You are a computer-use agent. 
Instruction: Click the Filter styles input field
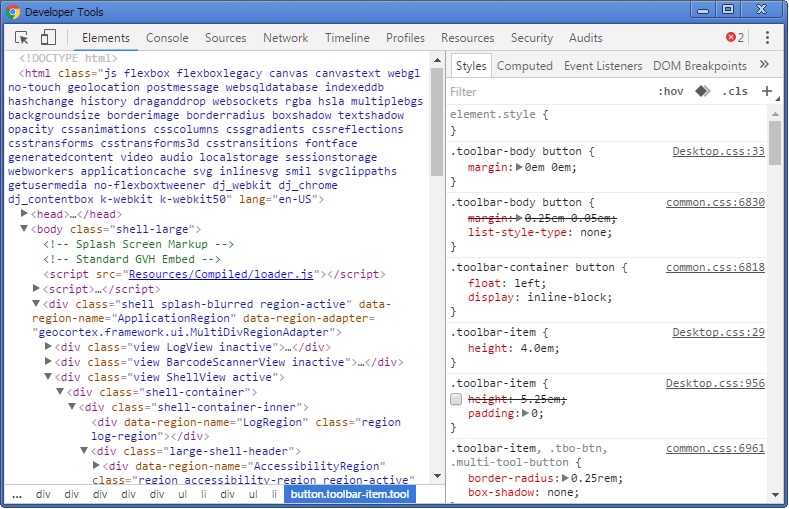[x=548, y=92]
